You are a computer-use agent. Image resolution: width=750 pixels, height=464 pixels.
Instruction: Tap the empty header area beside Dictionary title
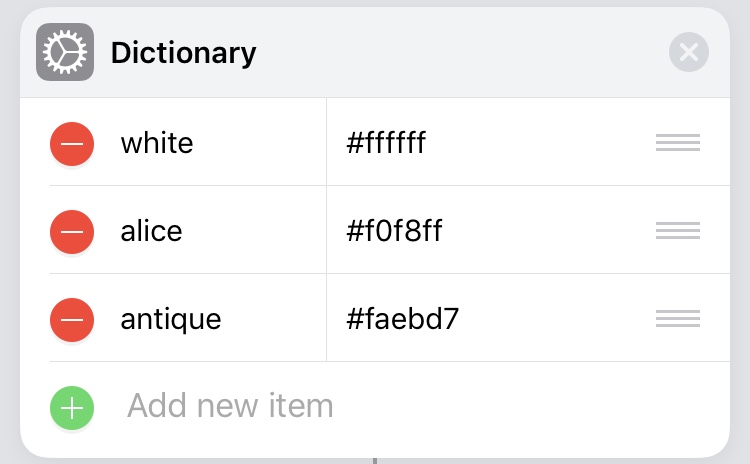[x=460, y=52]
